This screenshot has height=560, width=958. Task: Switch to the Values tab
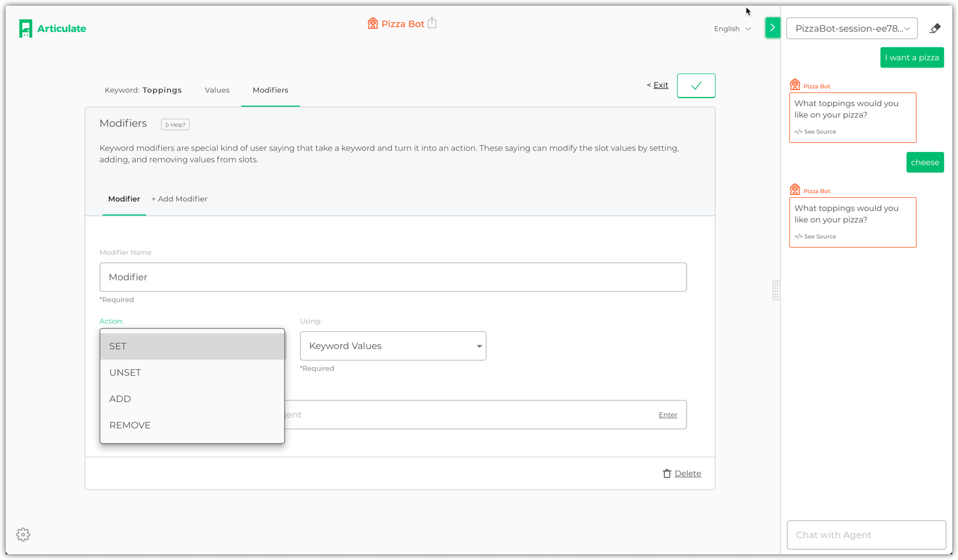tap(217, 90)
